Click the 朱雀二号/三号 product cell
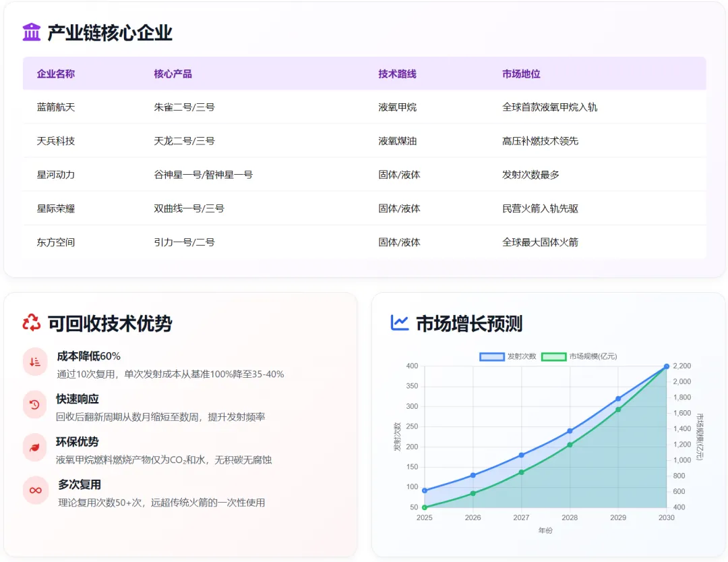Viewport: 728px width, 562px height. click(x=184, y=107)
